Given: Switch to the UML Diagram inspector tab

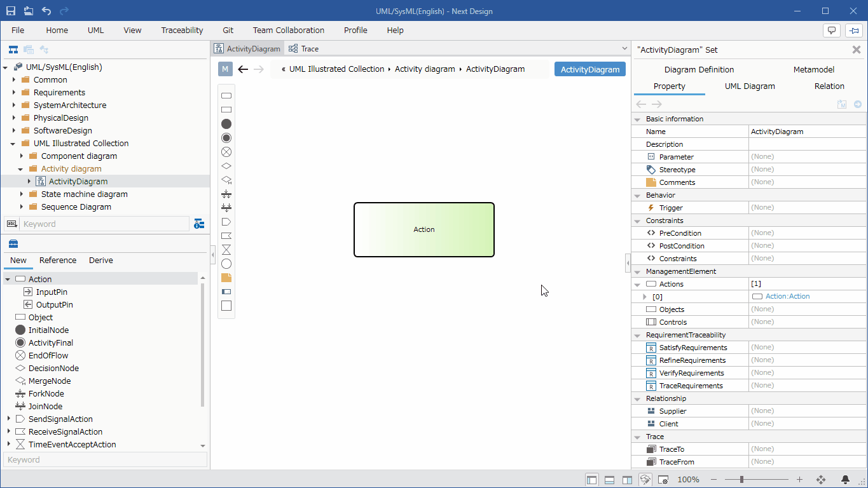Looking at the screenshot, I should coord(750,86).
